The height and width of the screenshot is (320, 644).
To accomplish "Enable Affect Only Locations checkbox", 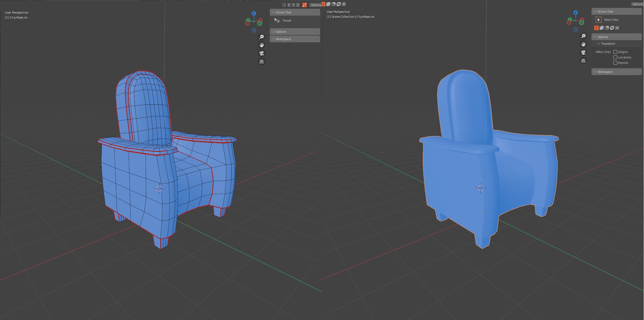I will [x=615, y=57].
